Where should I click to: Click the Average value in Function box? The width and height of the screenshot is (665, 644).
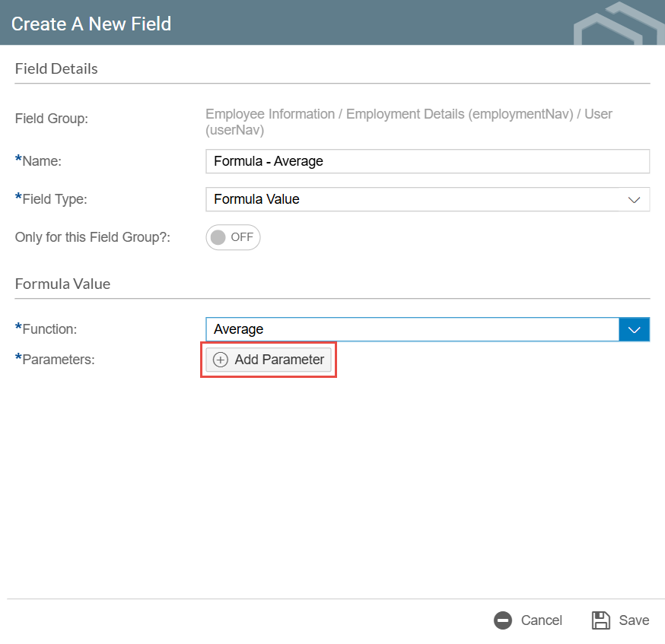239,329
